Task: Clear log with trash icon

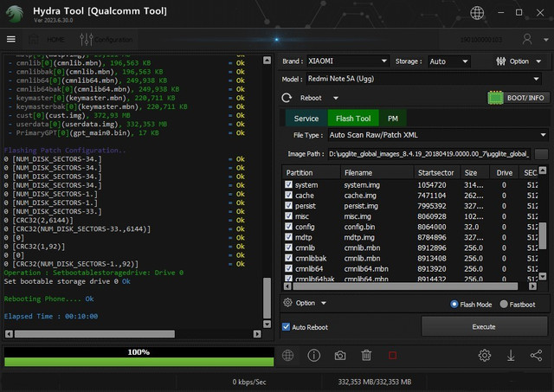Action: (x=366, y=356)
